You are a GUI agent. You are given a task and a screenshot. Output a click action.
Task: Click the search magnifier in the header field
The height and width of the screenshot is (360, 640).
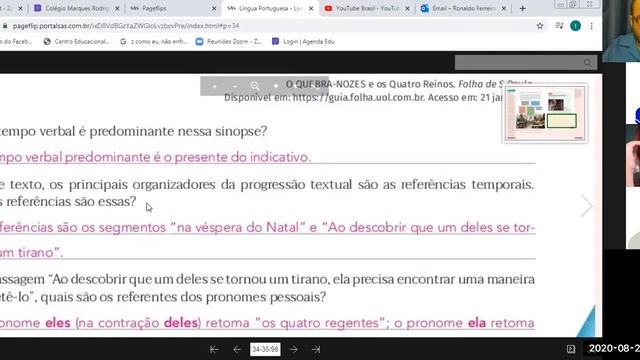tap(587, 62)
